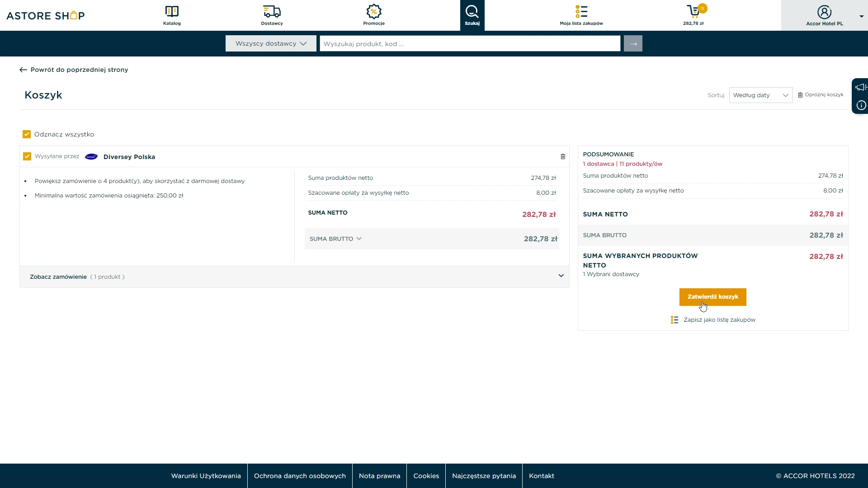868x488 pixels.
Task: Click the cart item count badge
Action: 703,8
